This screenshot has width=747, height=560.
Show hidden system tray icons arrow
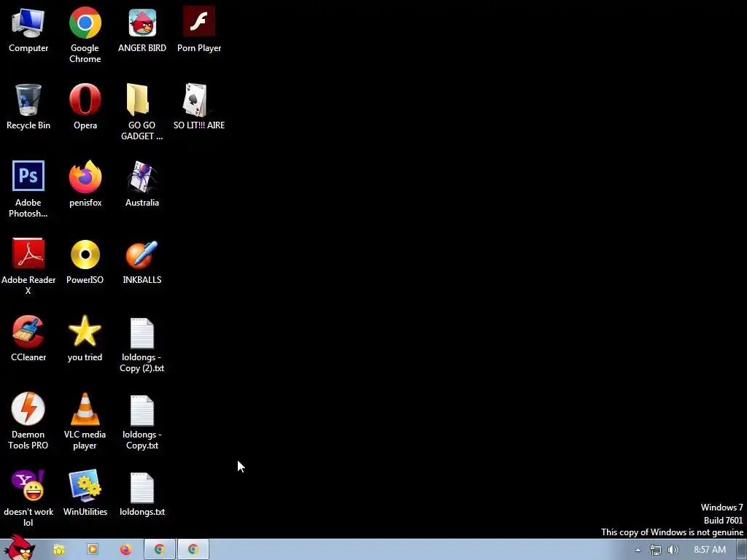(x=638, y=550)
